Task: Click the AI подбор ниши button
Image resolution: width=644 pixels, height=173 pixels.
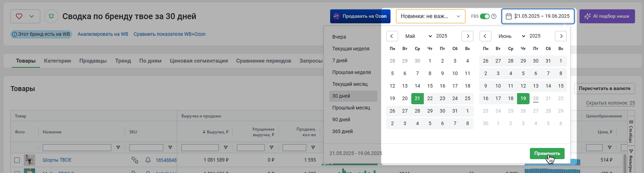Action: tap(607, 16)
